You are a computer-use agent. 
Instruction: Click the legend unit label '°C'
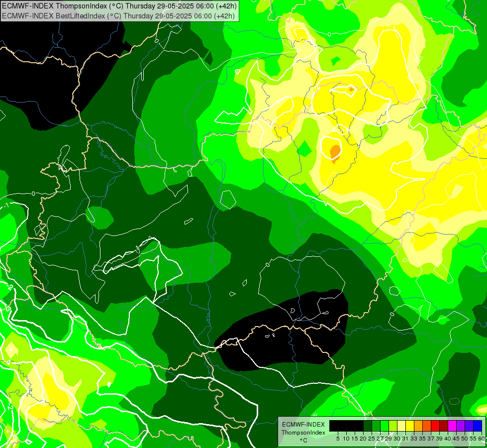(x=303, y=440)
